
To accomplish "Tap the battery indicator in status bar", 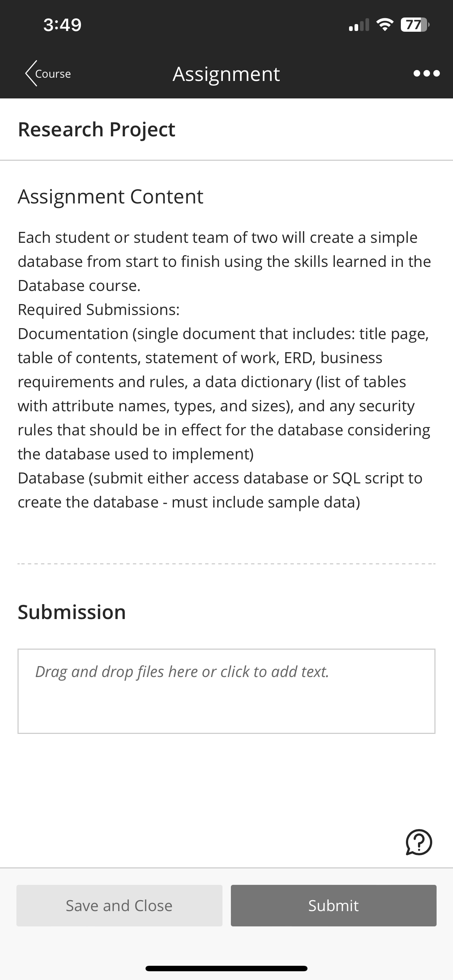I will point(415,25).
